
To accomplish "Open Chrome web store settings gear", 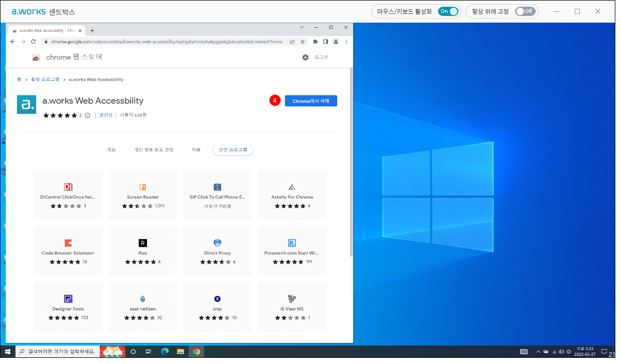I will click(x=305, y=58).
